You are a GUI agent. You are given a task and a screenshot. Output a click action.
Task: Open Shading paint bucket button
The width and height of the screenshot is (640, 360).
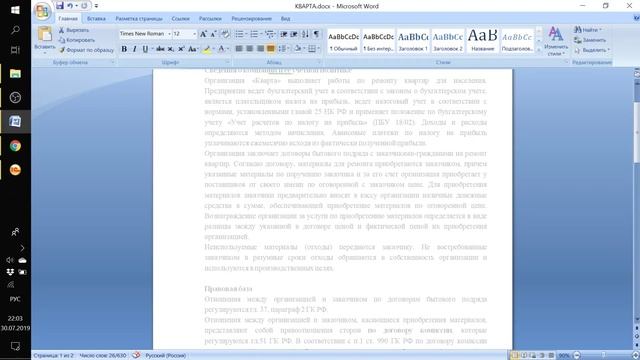click(x=298, y=49)
